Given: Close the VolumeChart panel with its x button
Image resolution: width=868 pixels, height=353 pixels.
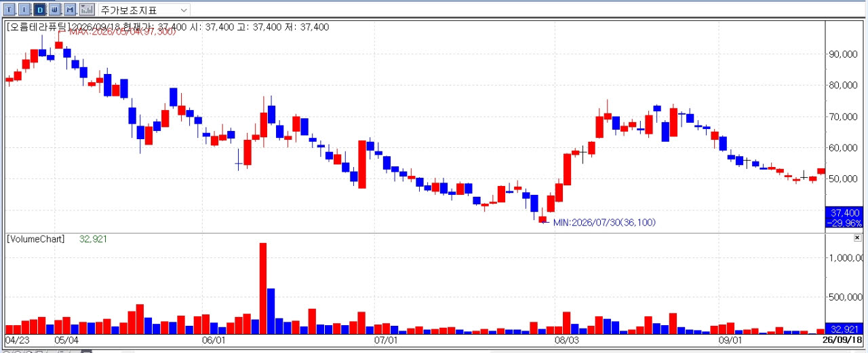Looking at the screenshot, I should pos(857,238).
